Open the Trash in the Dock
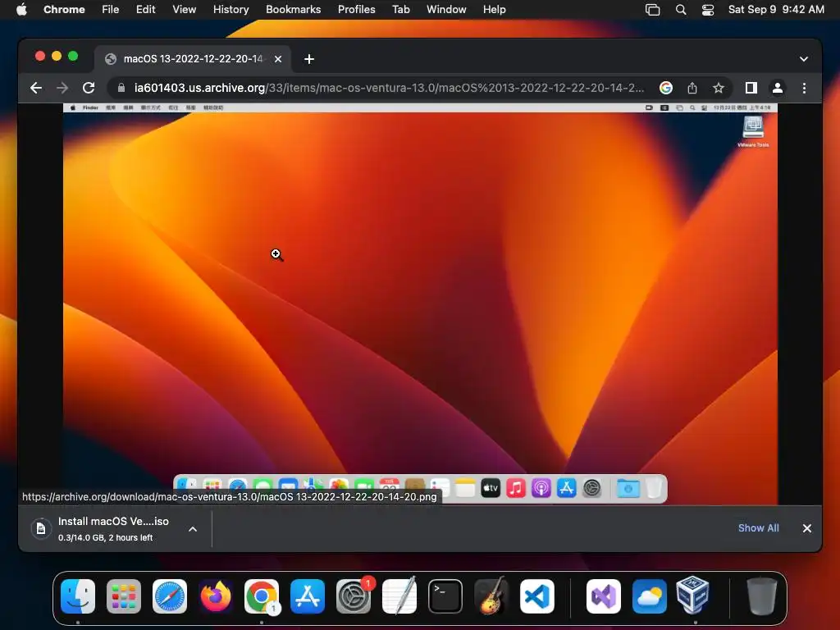 762,596
